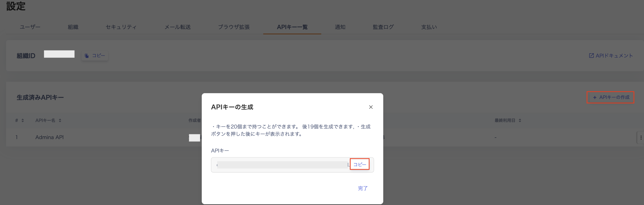The height and width of the screenshot is (205, 644).
Task: Open the APIドキュメント link
Action: coord(611,56)
